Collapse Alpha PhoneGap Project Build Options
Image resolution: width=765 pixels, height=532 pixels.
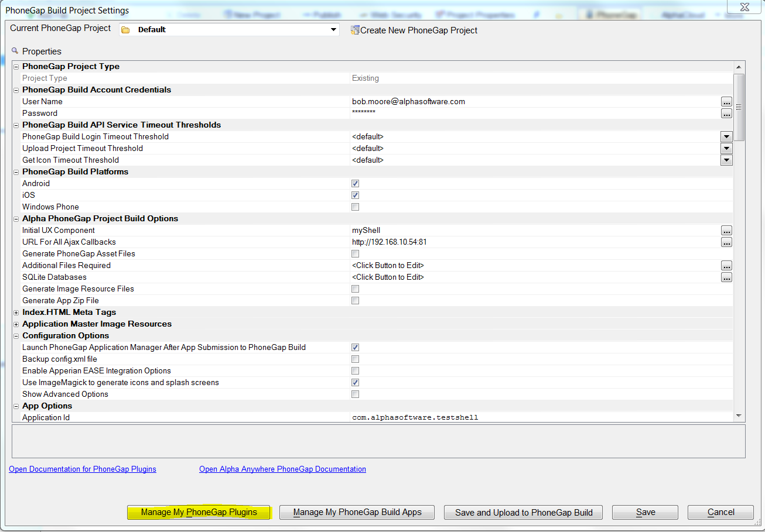point(16,219)
